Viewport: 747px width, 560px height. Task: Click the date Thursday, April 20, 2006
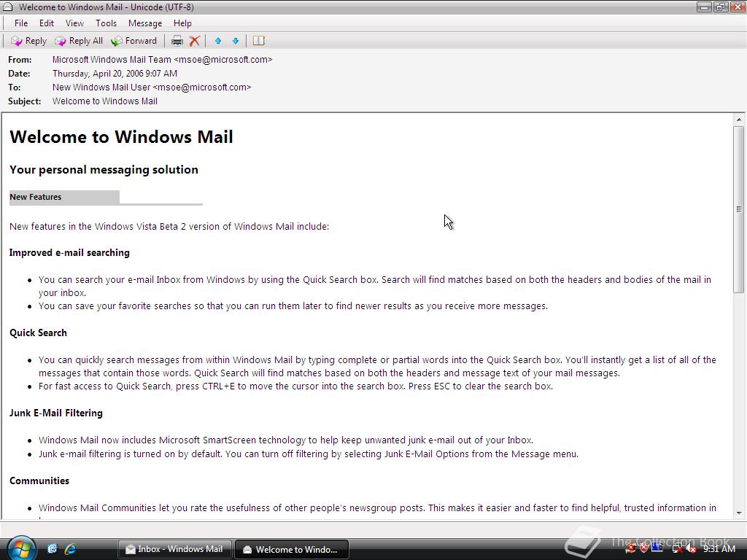click(115, 74)
